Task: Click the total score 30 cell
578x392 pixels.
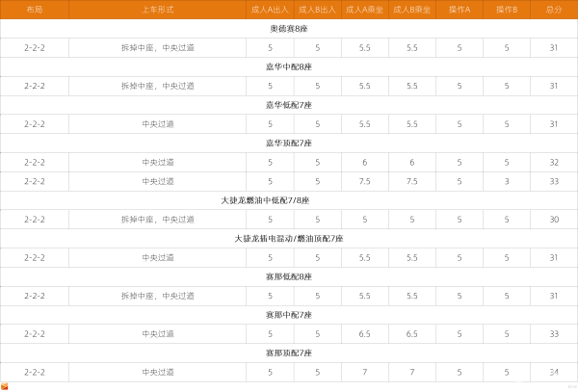Action: click(554, 220)
